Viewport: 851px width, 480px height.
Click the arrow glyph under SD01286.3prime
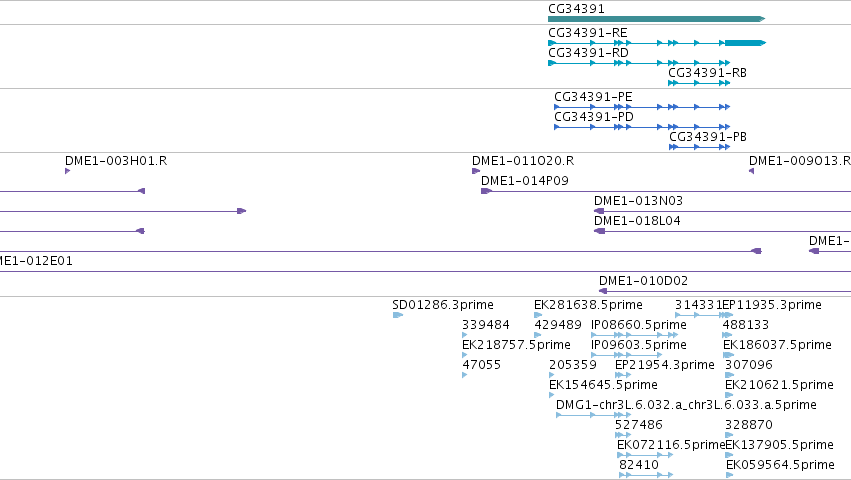[398, 315]
